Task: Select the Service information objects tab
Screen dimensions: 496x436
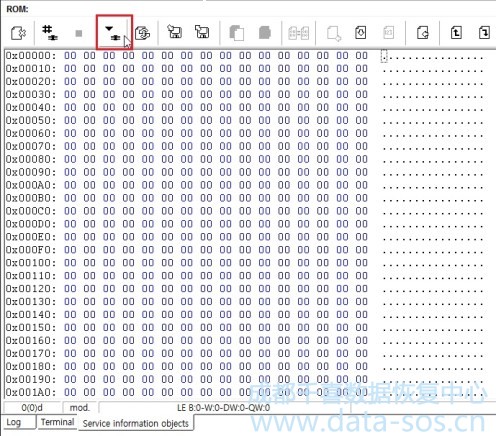Action: tap(136, 423)
